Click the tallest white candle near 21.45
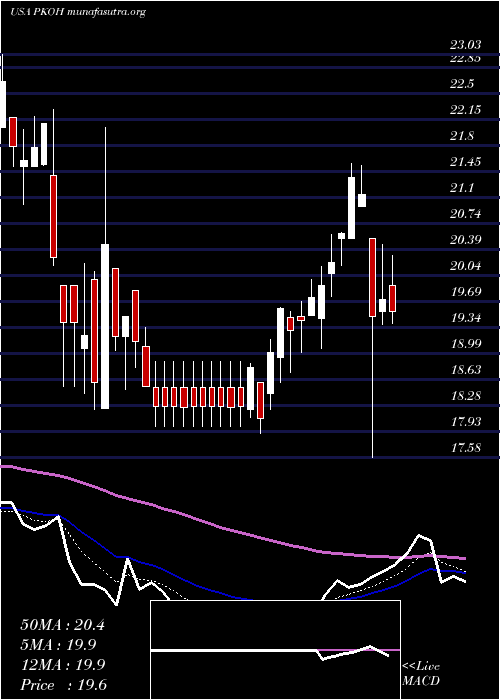Image resolution: width=500 pixels, height=700 pixels. click(351, 208)
